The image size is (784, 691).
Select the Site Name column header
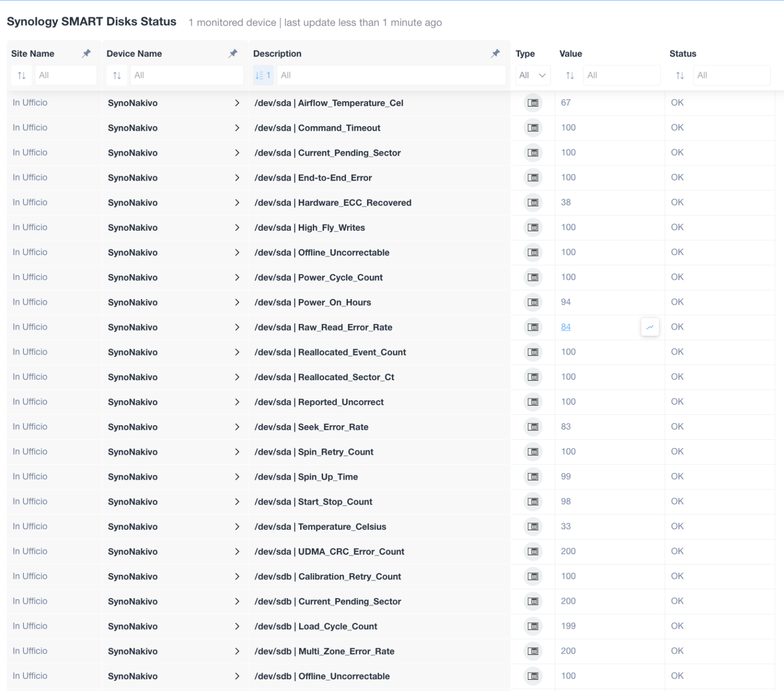pyautogui.click(x=33, y=53)
